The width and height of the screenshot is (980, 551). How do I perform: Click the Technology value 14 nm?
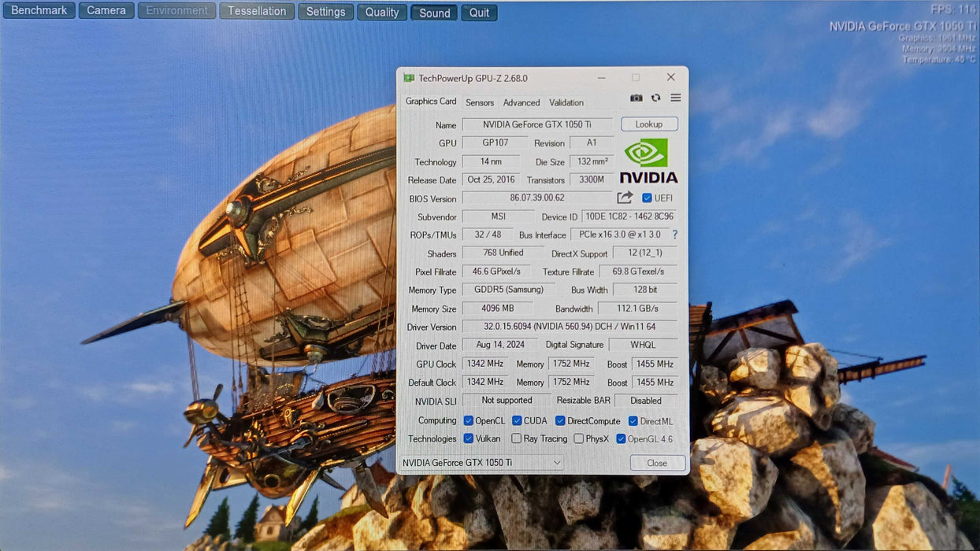pyautogui.click(x=491, y=161)
